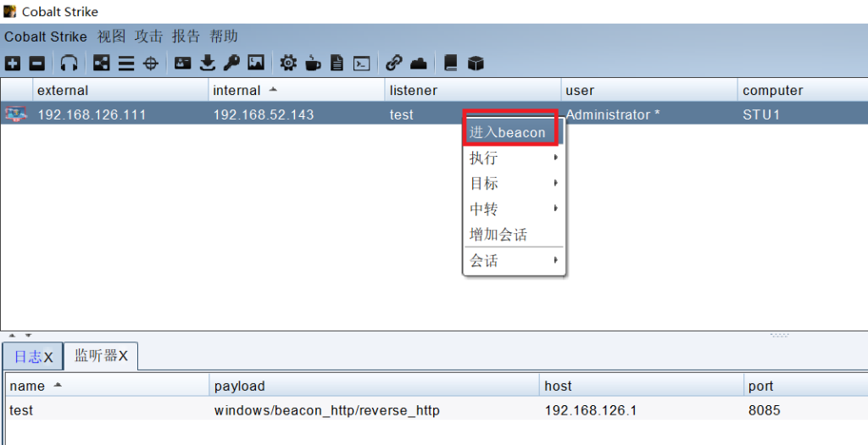Click the chain link icon in toolbar
Screen dimensions: 868x445
pos(393,63)
